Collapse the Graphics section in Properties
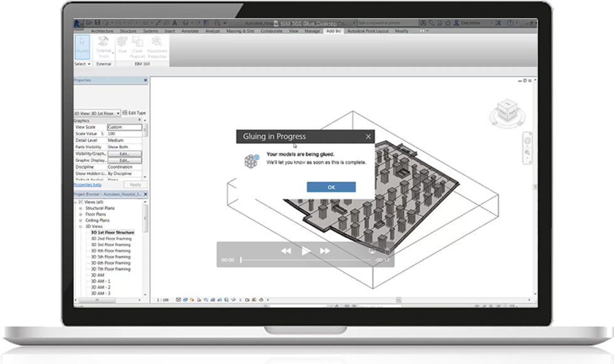614x364 pixels. [139, 120]
